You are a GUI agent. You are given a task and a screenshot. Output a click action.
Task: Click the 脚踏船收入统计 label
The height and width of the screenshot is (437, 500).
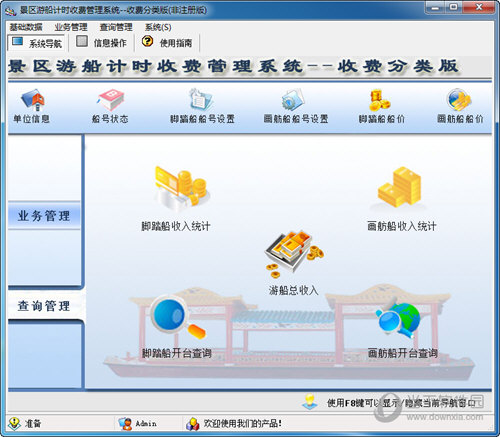(176, 226)
